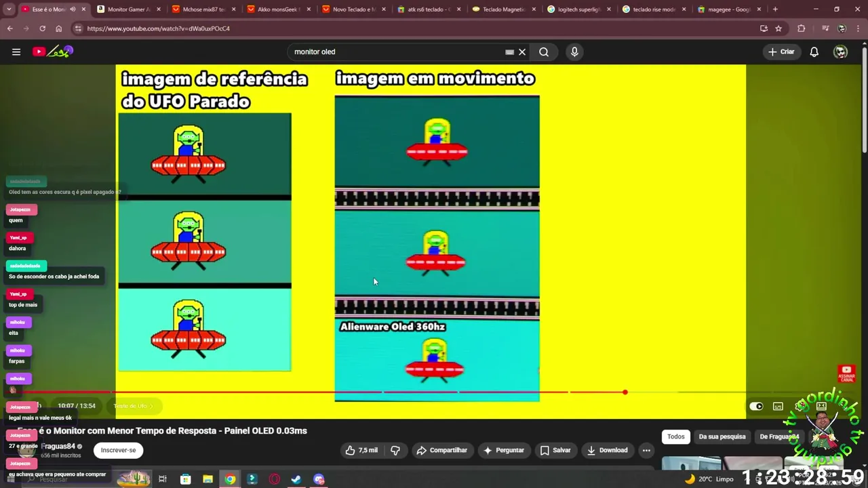The height and width of the screenshot is (488, 868).
Task: Open media controls icon in Chrome toolbar
Action: (x=825, y=28)
